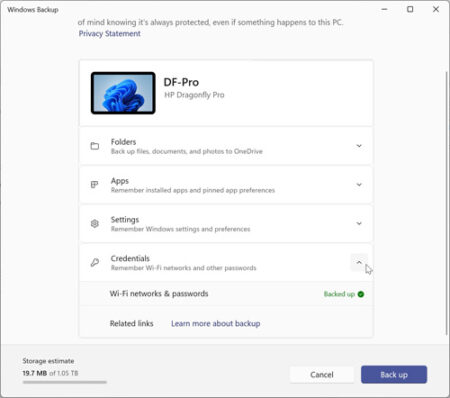Collapse the Credentials section chevron

click(359, 262)
